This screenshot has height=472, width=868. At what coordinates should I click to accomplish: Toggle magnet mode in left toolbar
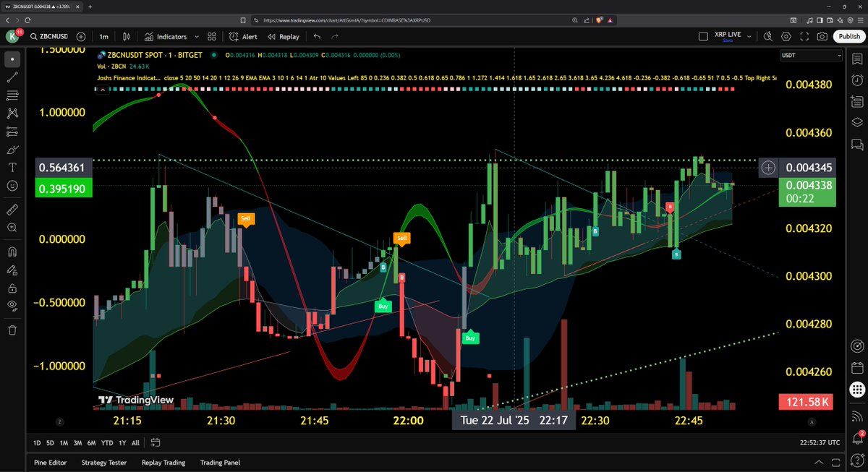pyautogui.click(x=12, y=252)
